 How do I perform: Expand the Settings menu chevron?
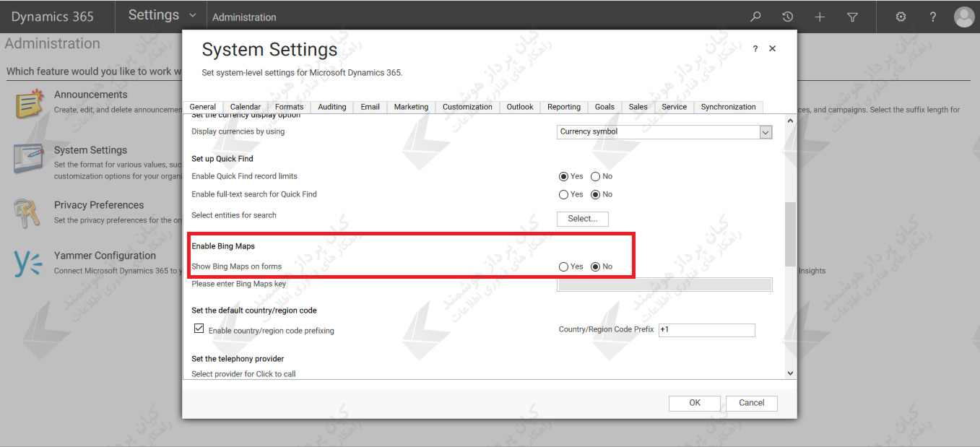[192, 15]
